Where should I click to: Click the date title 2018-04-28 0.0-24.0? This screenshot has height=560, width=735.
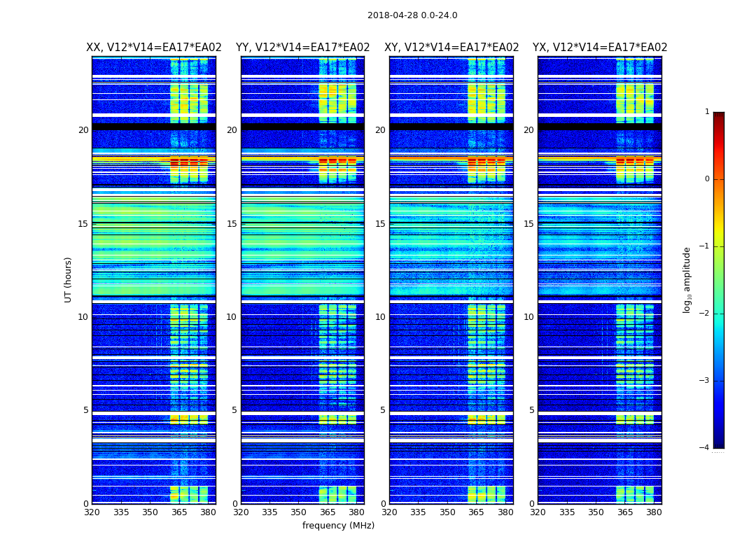tap(412, 15)
